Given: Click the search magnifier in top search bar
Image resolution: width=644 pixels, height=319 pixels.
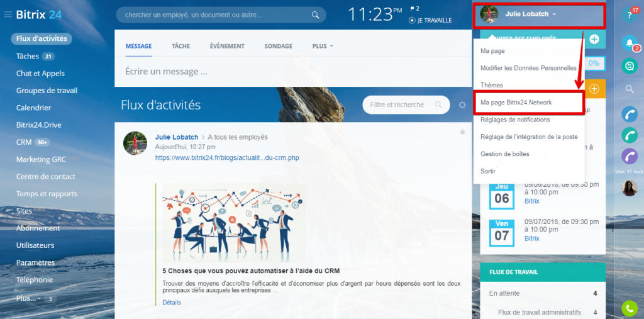Looking at the screenshot, I should [x=315, y=15].
